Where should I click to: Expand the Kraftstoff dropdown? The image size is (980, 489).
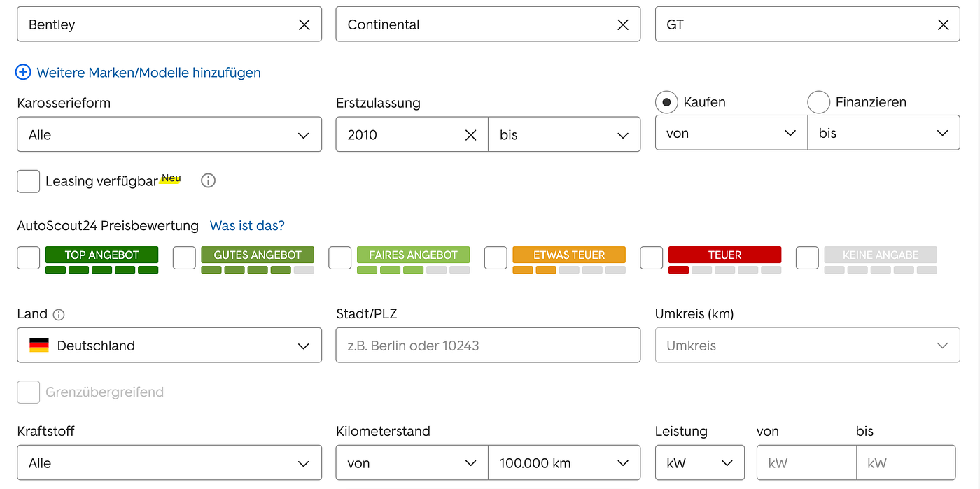169,462
